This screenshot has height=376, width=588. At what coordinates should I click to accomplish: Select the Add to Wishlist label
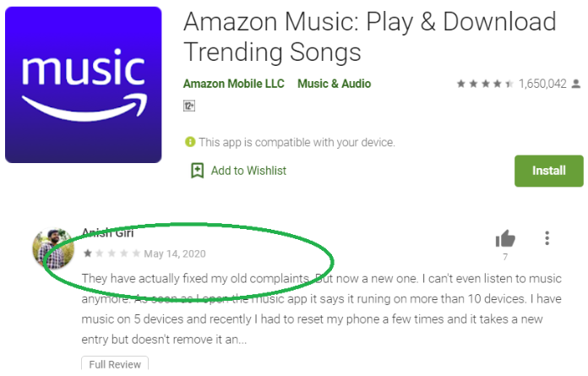click(x=248, y=171)
